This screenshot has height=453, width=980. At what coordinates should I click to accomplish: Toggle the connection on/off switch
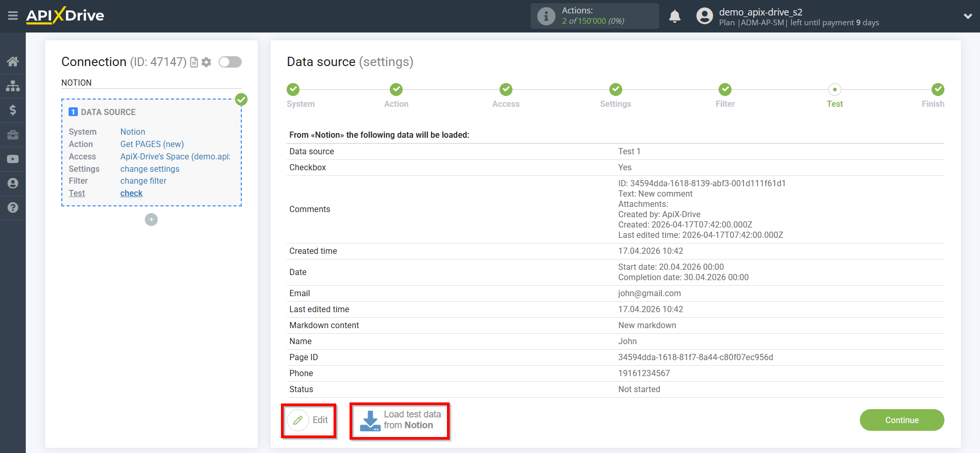(230, 62)
